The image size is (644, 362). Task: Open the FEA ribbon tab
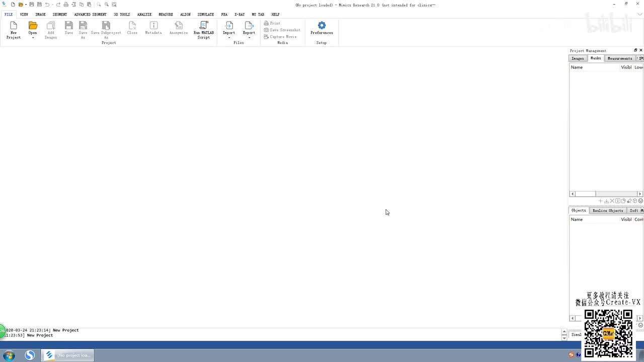(224, 15)
